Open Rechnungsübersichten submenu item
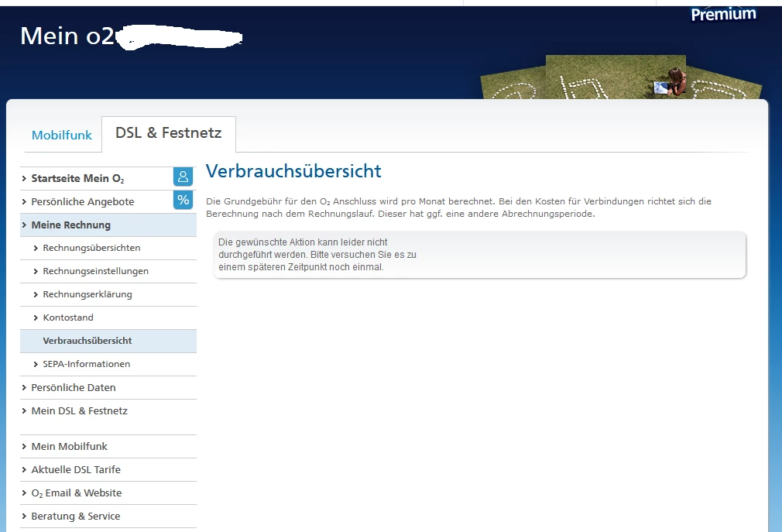The image size is (782, 532). pyautogui.click(x=91, y=248)
